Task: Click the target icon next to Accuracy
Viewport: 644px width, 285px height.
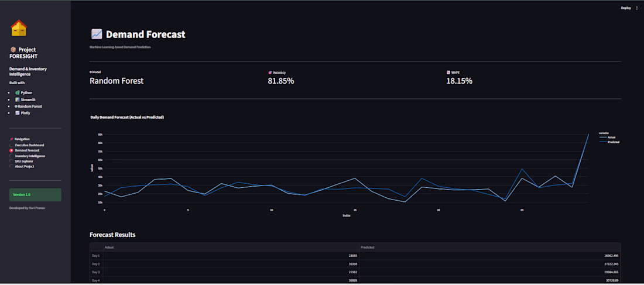Action: [x=270, y=73]
